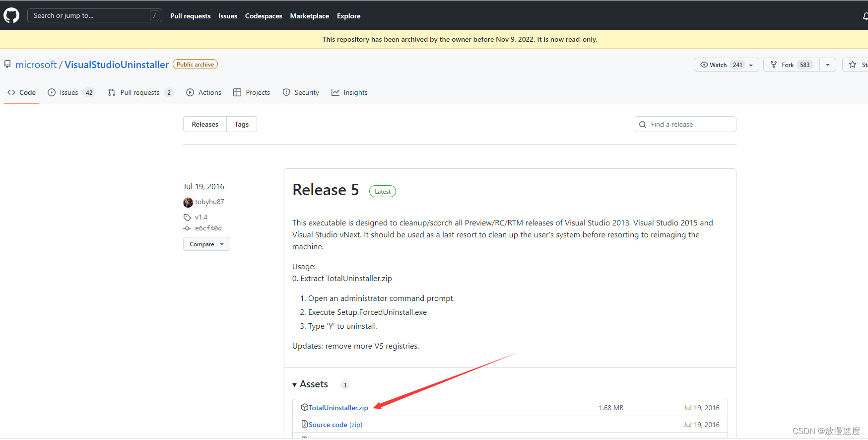The image size is (868, 440).
Task: Open the microsoft owner link
Action: click(x=36, y=65)
